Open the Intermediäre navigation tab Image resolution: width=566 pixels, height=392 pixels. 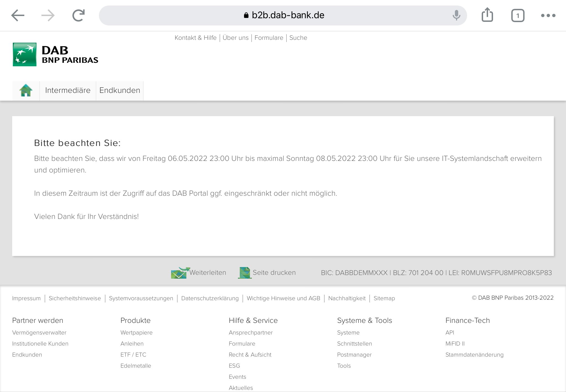pos(68,90)
